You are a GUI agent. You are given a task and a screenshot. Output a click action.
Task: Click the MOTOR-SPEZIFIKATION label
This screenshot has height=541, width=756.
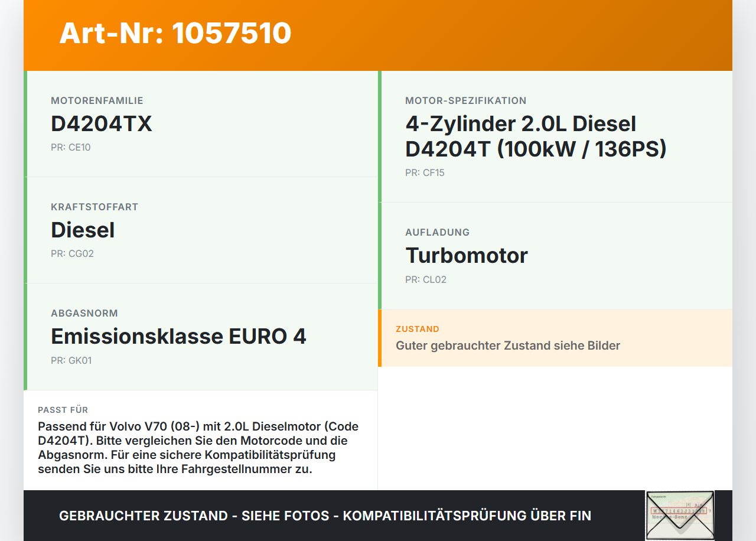pos(465,101)
